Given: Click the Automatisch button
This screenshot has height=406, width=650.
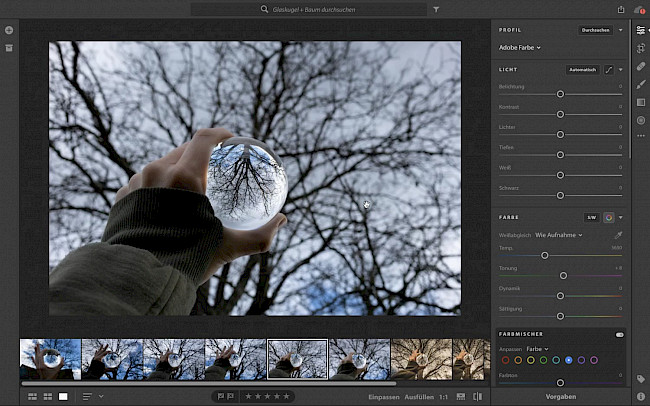Looking at the screenshot, I should tap(582, 69).
